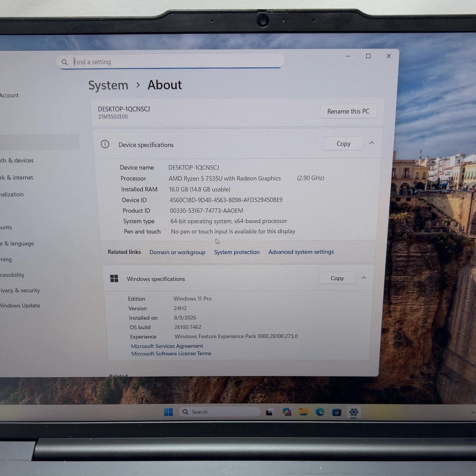
Task: Select the Version value 24H2
Action: 180,308
